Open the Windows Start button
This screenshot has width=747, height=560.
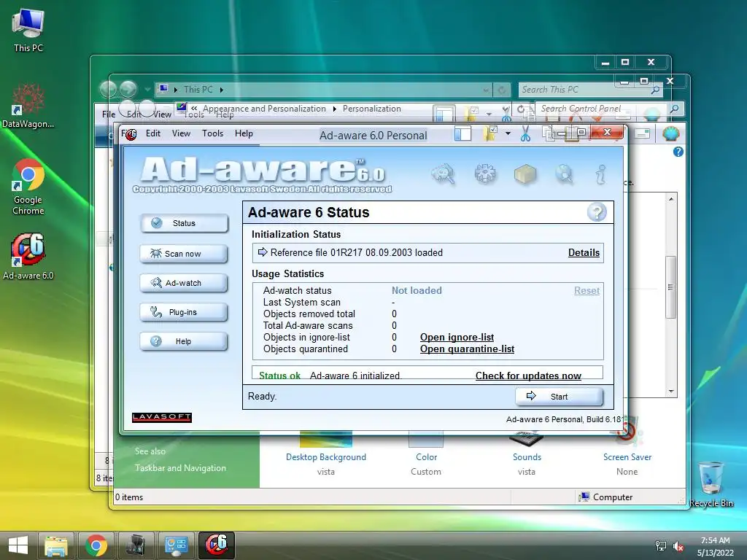pos(18,545)
